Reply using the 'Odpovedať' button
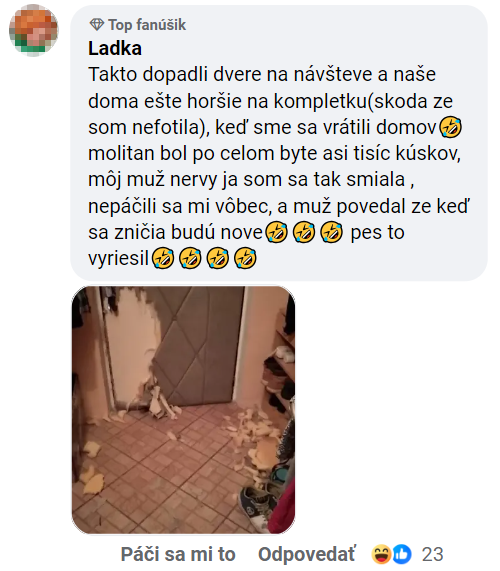500x571 pixels. pyautogui.click(x=307, y=554)
